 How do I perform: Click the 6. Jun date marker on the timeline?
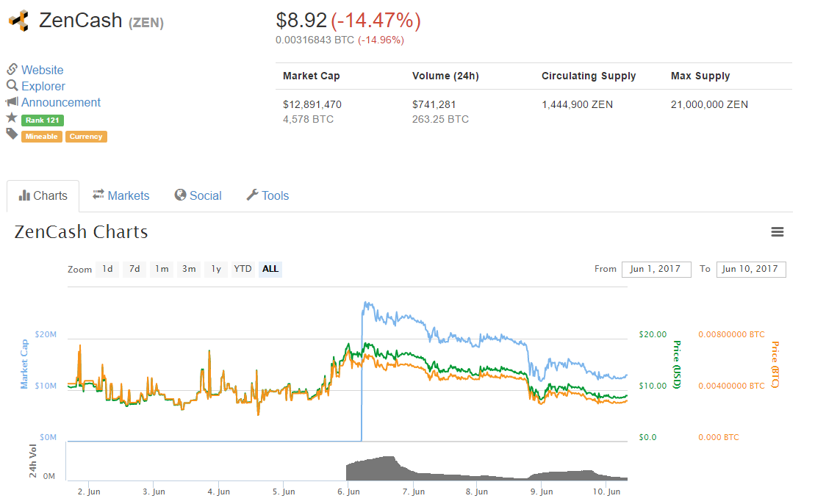349,492
